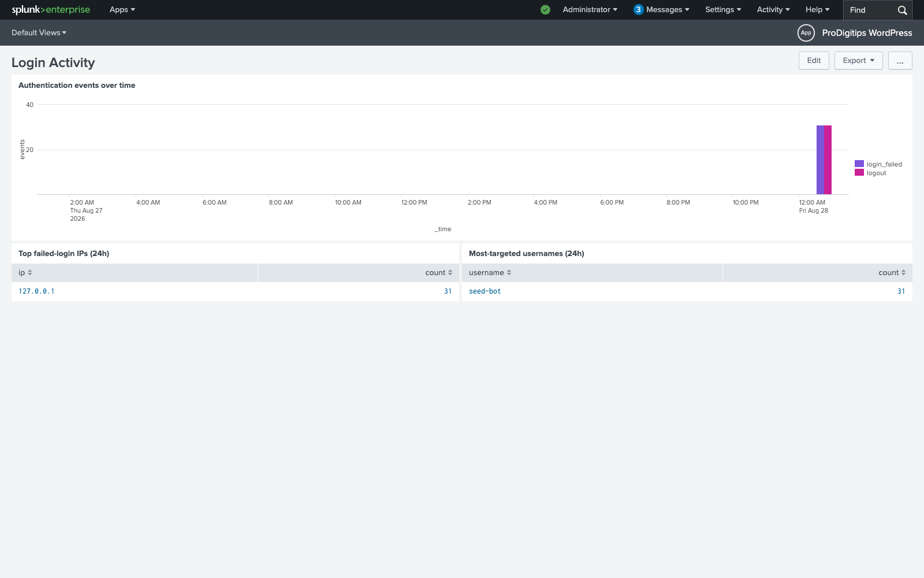Open the Help menu

[818, 10]
